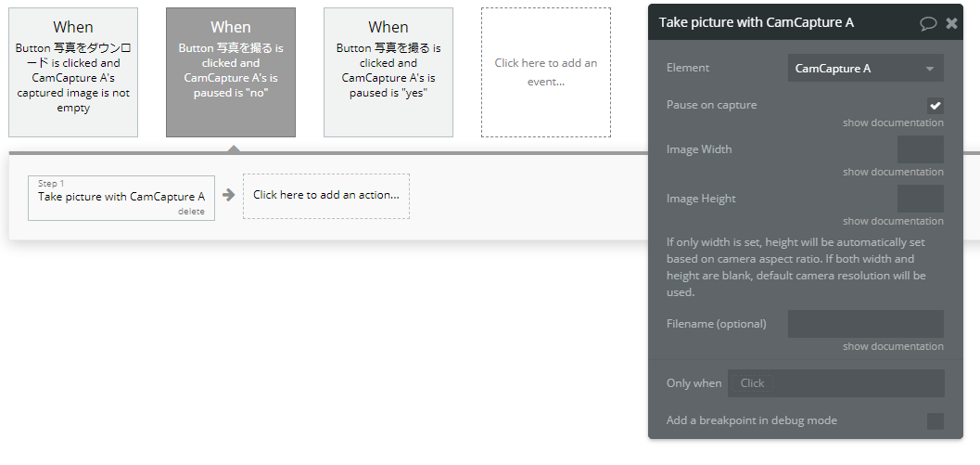Screen dimensions: 980x465
Task: Click here to add an event box
Action: (x=545, y=72)
